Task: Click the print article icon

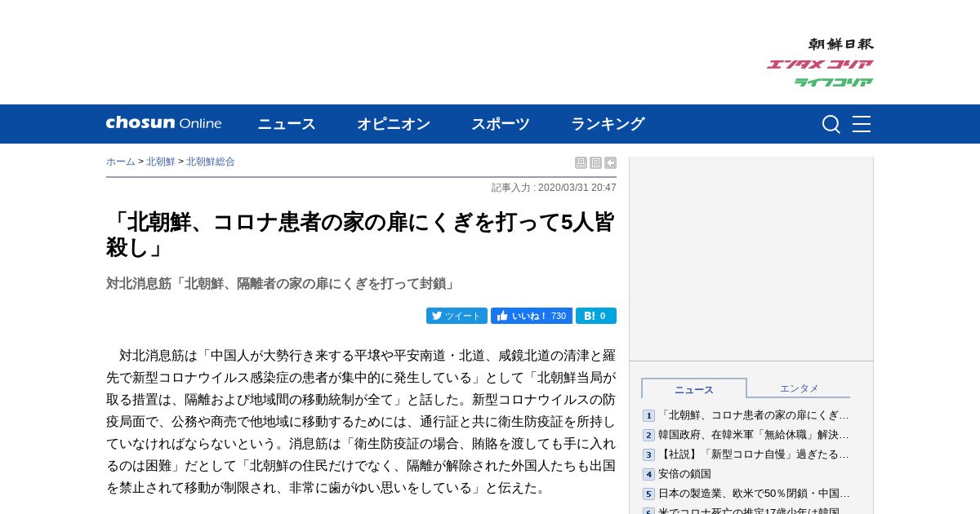Action: pos(581,163)
